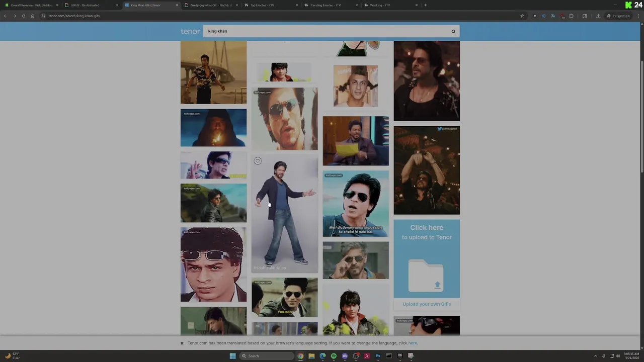The width and height of the screenshot is (644, 362).
Task: Click the volume icon in system tray
Action: pos(618,356)
